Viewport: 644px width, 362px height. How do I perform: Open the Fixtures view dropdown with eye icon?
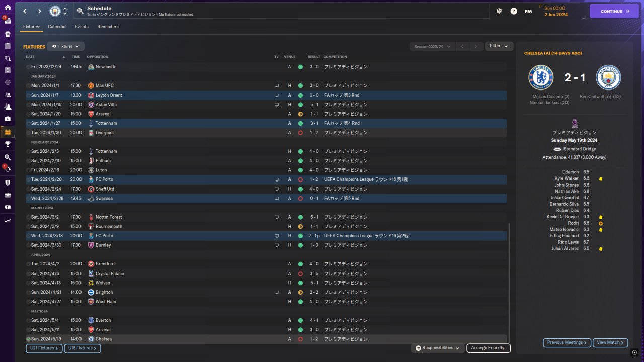click(65, 46)
